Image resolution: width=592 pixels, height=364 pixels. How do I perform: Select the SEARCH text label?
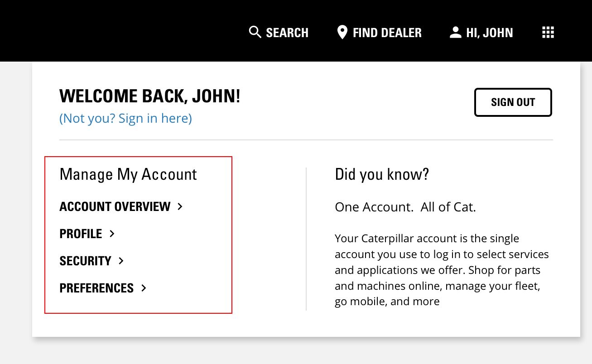pyautogui.click(x=287, y=33)
